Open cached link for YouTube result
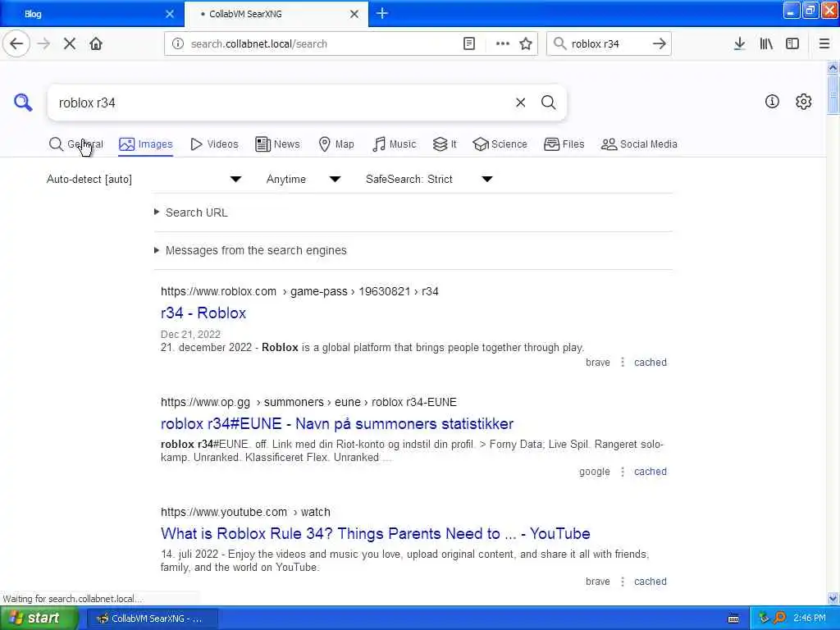840x630 pixels. pyautogui.click(x=651, y=582)
